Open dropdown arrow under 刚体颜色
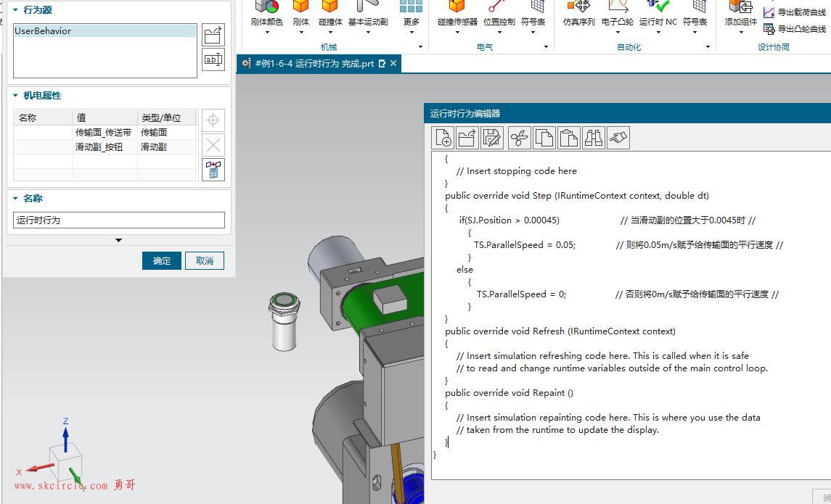 coord(267,33)
